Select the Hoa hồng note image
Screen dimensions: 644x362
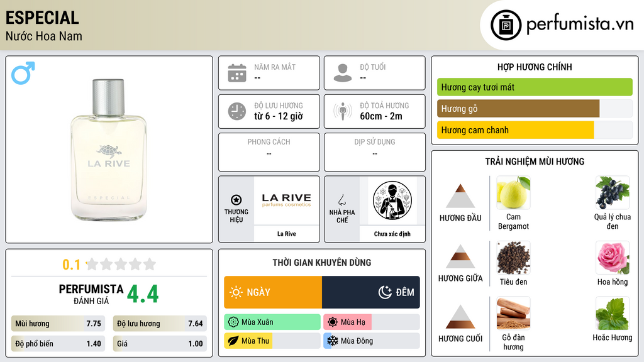click(x=613, y=258)
